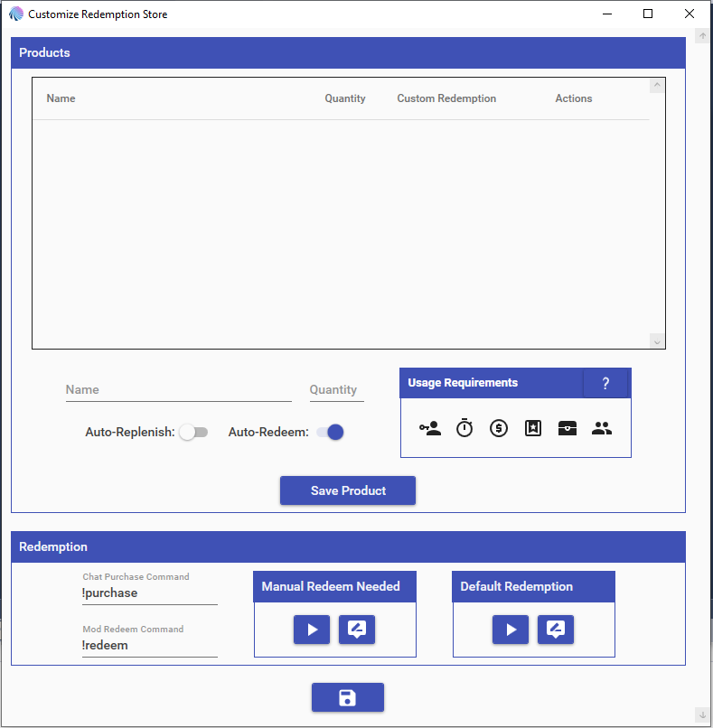Click the rank requirement star badge icon
The width and height of the screenshot is (713, 728).
pos(533,429)
